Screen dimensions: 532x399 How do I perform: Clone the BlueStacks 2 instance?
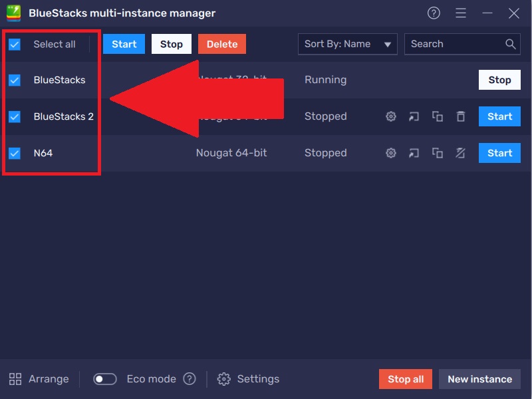(437, 116)
